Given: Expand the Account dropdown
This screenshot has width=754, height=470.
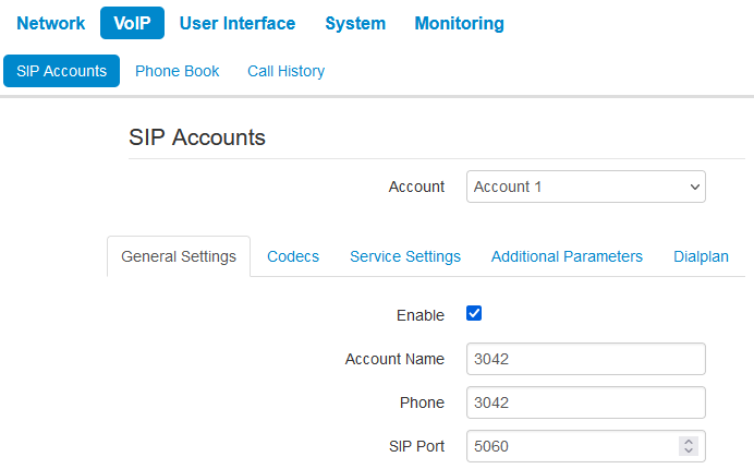Looking at the screenshot, I should point(585,187).
